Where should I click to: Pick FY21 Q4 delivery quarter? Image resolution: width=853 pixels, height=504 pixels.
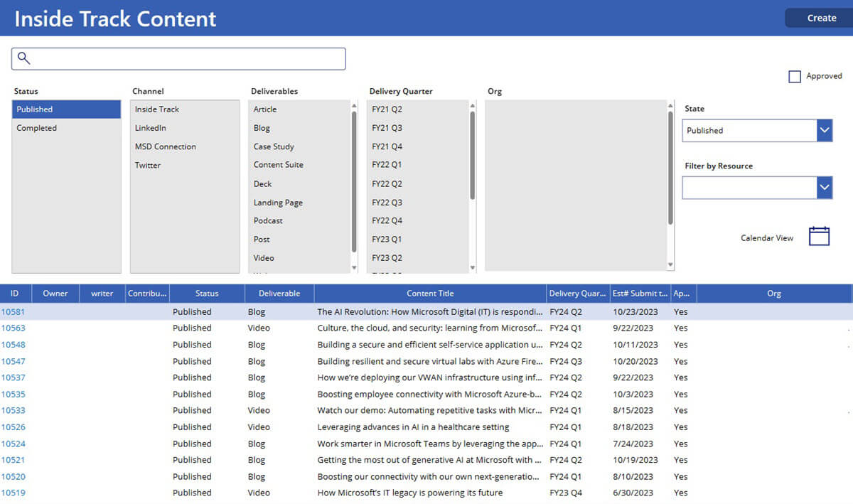pyautogui.click(x=418, y=146)
